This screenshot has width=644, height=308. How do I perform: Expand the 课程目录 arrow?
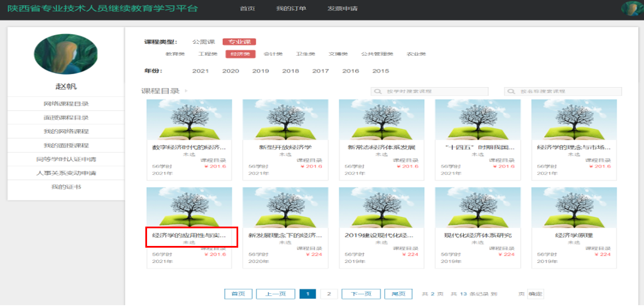tap(186, 91)
